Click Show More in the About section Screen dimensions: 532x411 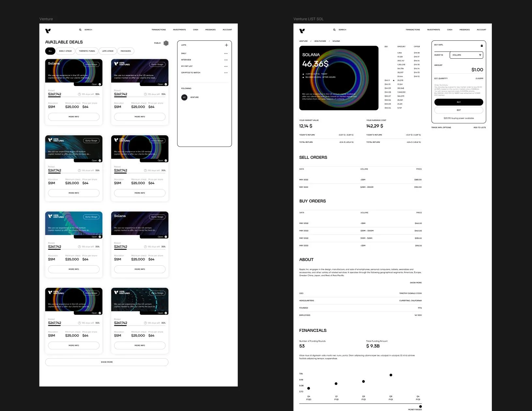click(x=416, y=283)
